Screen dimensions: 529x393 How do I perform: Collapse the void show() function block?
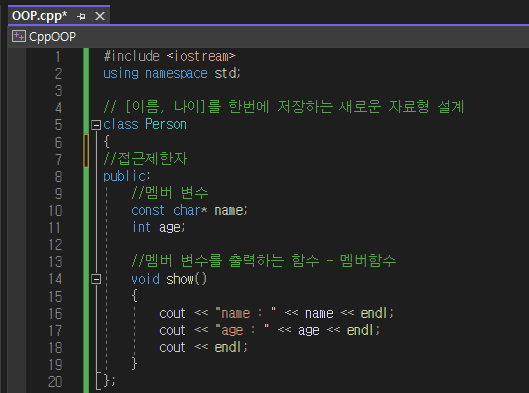pyautogui.click(x=96, y=279)
